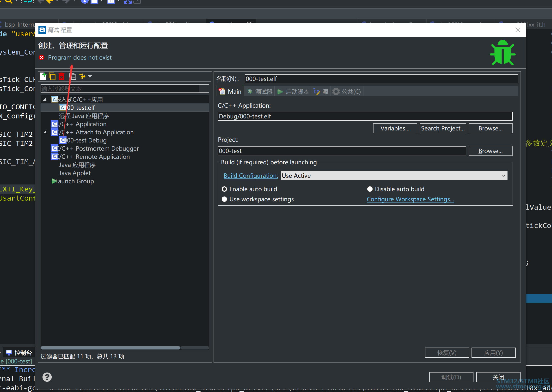Click the C/C++ Application path field
The height and width of the screenshot is (392, 552).
(365, 116)
